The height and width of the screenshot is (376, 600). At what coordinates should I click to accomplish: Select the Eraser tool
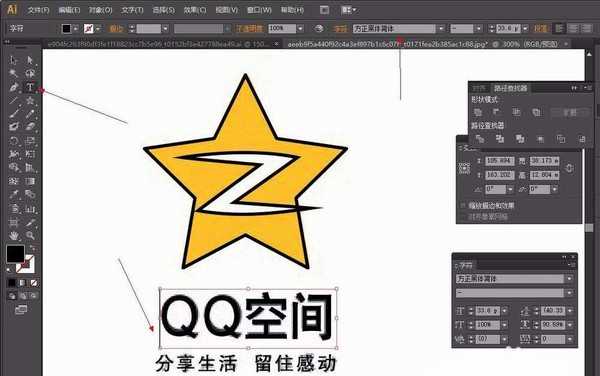tap(30, 127)
